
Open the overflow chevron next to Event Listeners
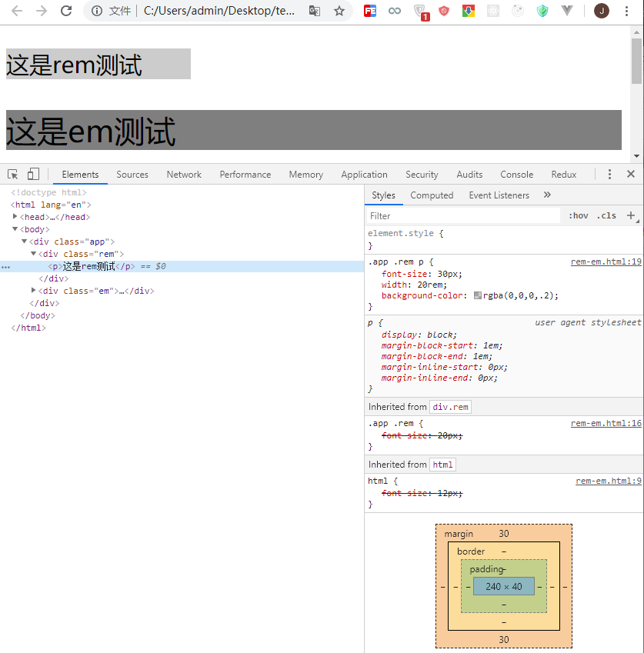tap(546, 195)
